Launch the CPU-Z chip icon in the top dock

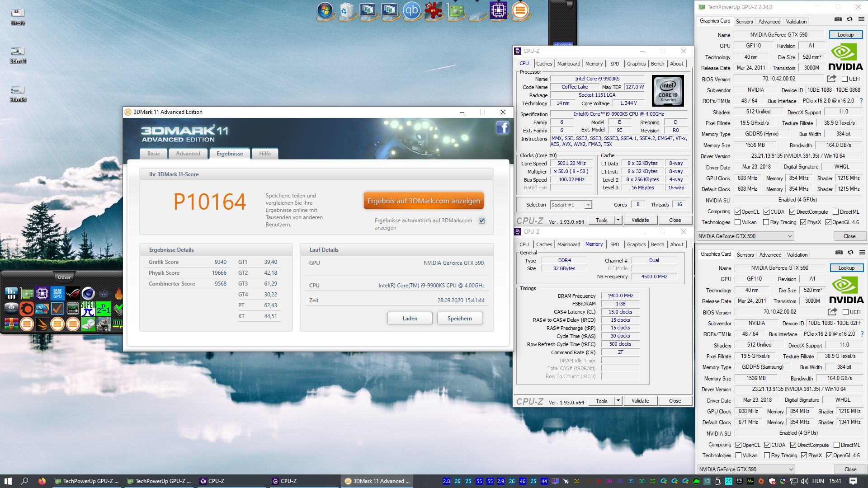pos(498,11)
